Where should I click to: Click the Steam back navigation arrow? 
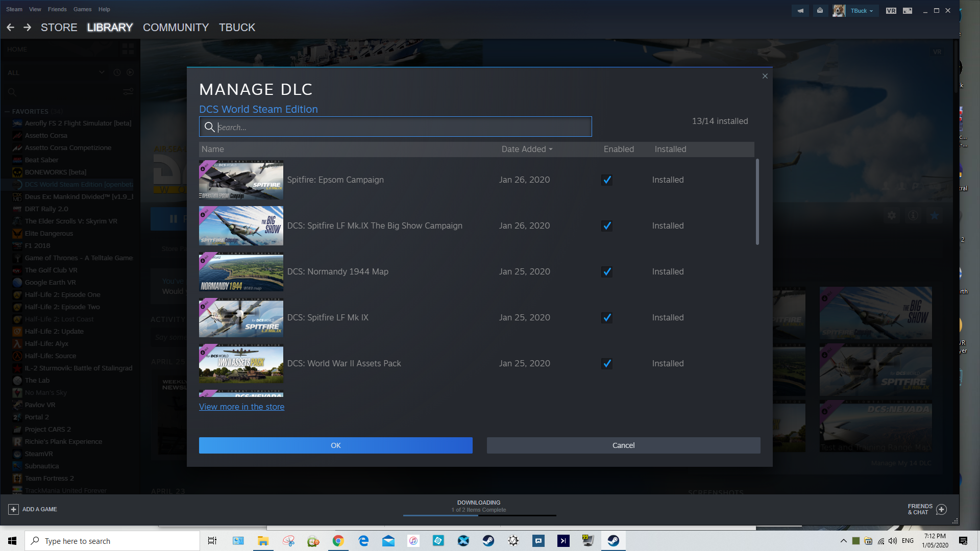tap(10, 28)
